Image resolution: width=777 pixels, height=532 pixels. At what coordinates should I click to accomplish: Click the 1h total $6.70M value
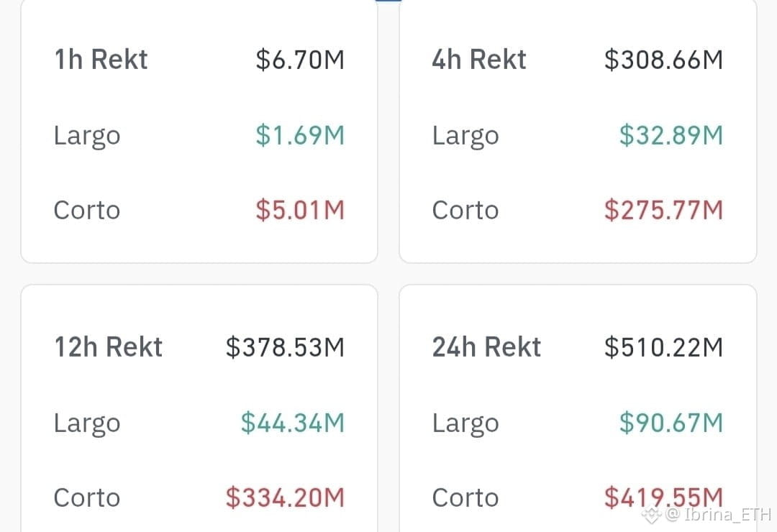[300, 60]
